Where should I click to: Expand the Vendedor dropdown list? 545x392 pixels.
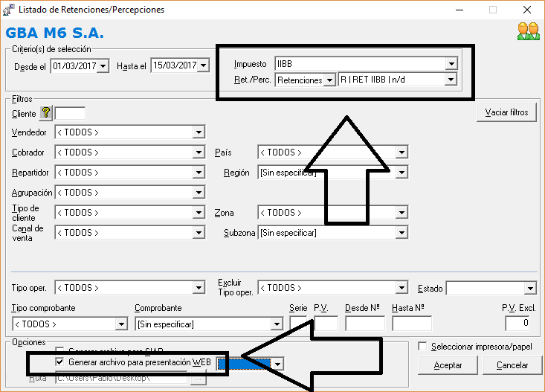(x=199, y=132)
